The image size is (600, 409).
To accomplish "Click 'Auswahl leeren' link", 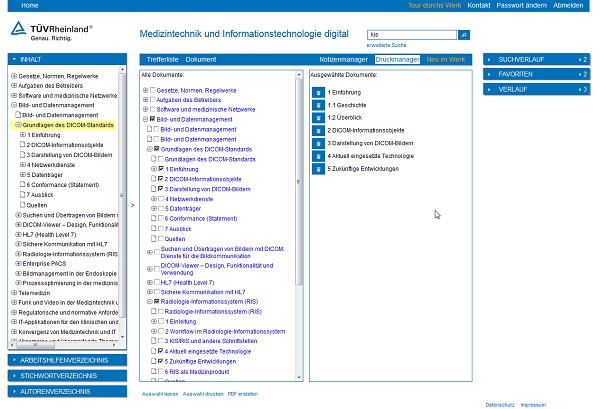I will tap(160, 394).
